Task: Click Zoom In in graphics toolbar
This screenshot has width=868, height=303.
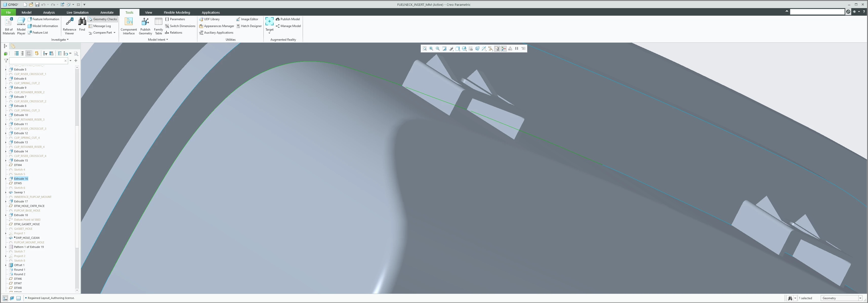Action: point(431,49)
